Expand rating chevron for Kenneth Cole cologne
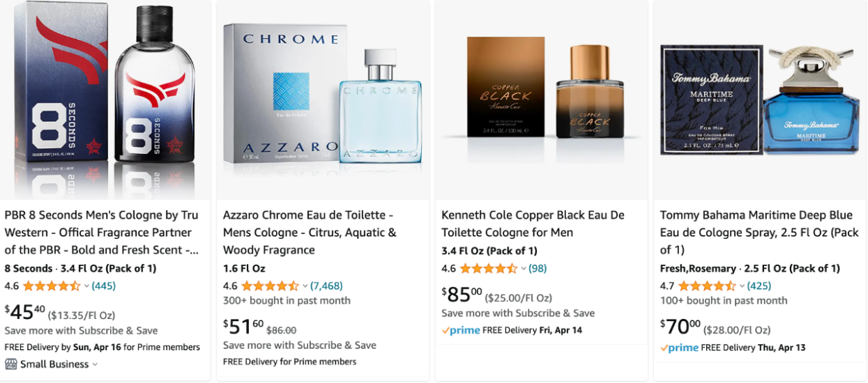Image resolution: width=868 pixels, height=383 pixels. pyautogui.click(x=523, y=269)
